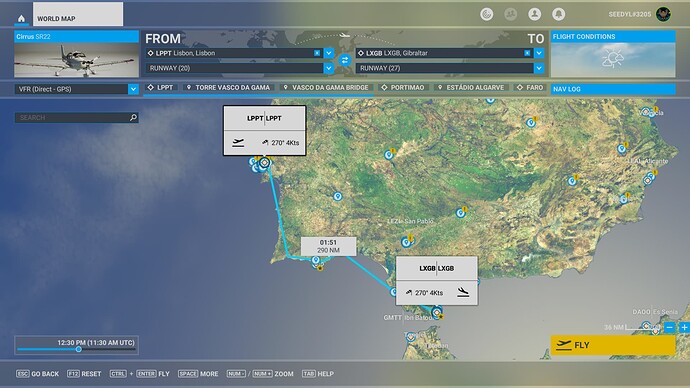Select the Torre Vasco da Gama waypoint
This screenshot has height=388, width=690.
[228, 88]
